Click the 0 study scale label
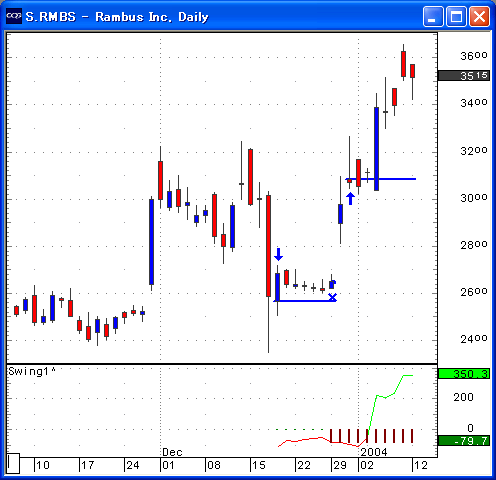The height and width of the screenshot is (480, 496). [470, 428]
